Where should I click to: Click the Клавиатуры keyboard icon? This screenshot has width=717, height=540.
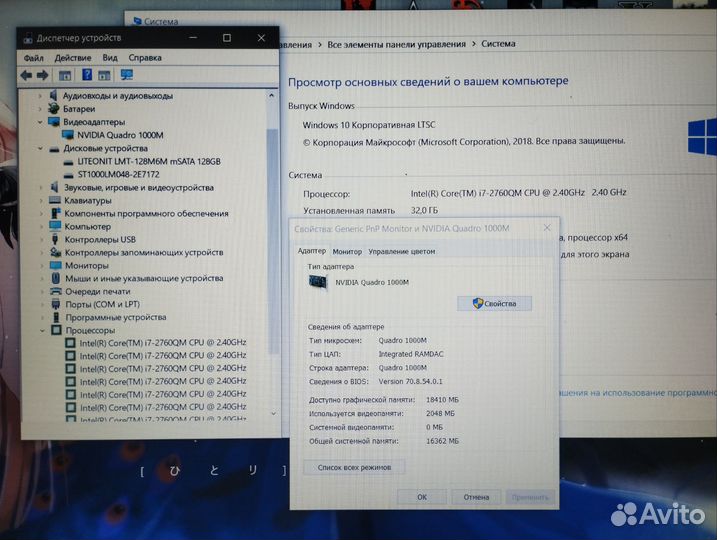click(x=55, y=200)
